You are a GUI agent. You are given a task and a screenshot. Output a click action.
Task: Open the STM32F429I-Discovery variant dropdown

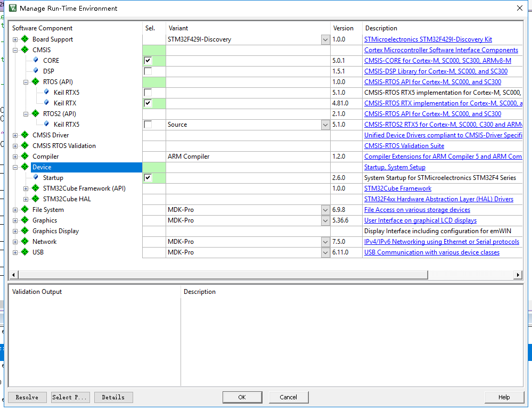click(x=325, y=39)
